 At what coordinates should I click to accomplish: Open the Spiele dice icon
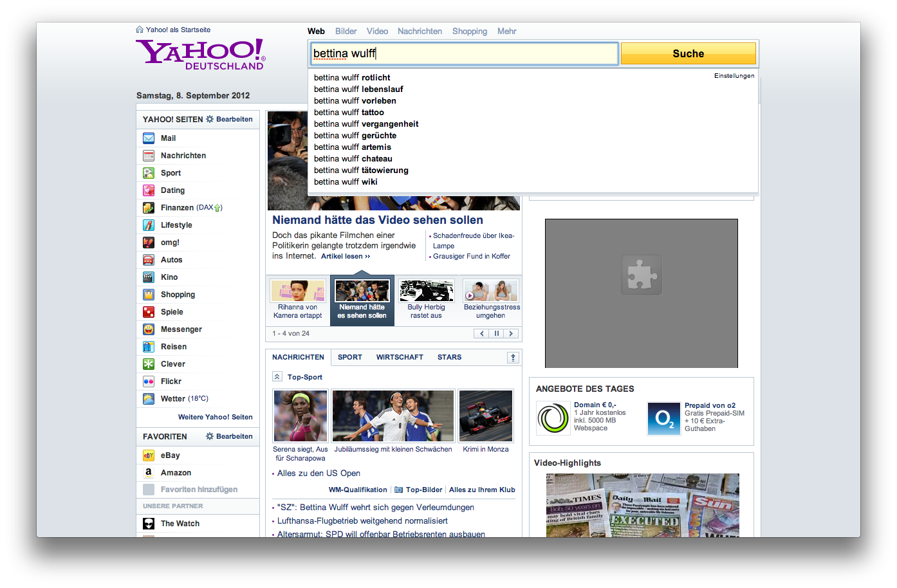[x=149, y=312]
